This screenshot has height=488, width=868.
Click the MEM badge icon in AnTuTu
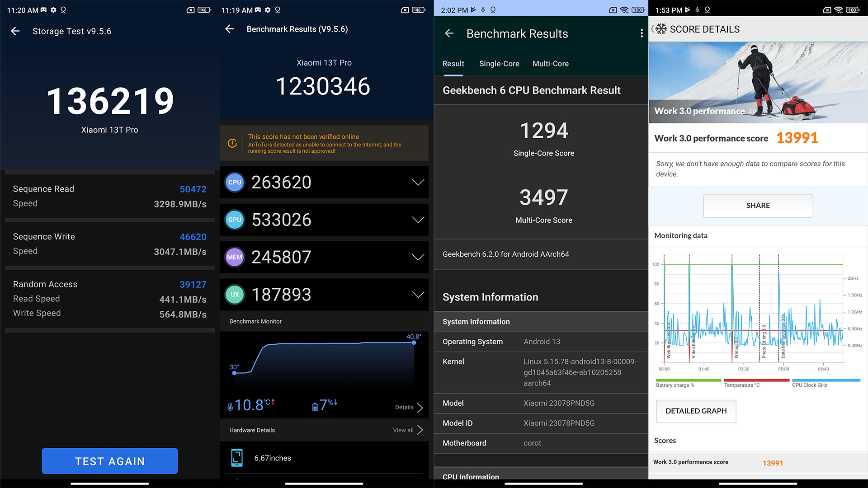[235, 258]
